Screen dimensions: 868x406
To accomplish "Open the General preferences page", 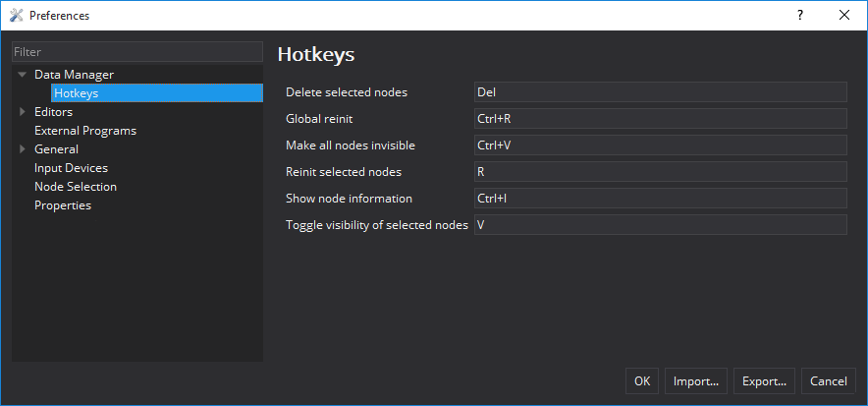I will click(56, 149).
